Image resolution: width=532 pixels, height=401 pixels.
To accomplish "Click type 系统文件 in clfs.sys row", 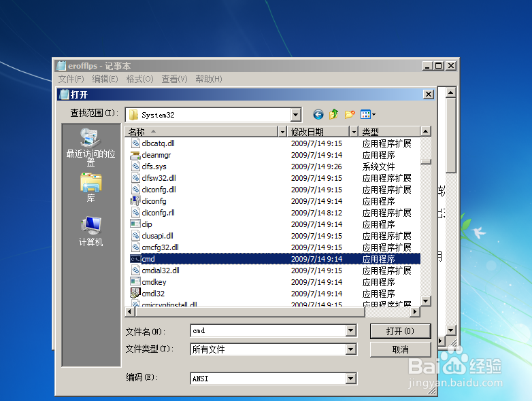I will (x=379, y=167).
